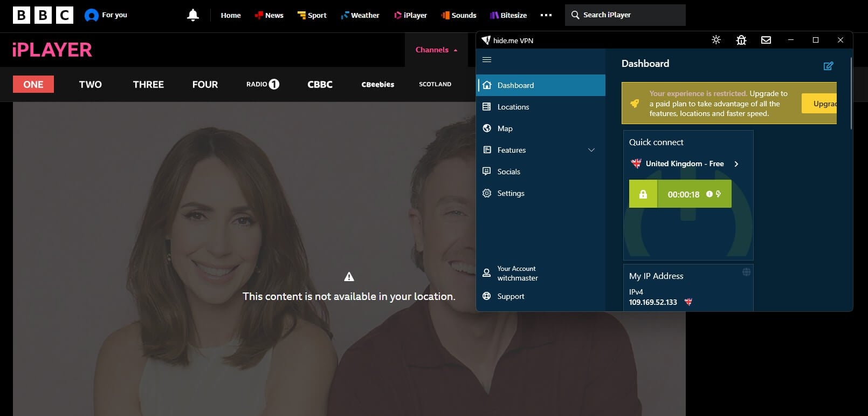Open the hide.me VPN hamburger menu

(487, 59)
